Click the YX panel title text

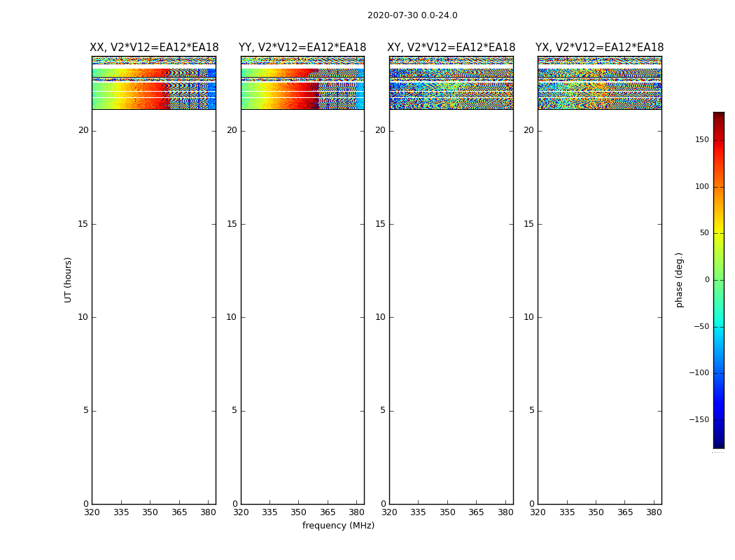pos(599,48)
